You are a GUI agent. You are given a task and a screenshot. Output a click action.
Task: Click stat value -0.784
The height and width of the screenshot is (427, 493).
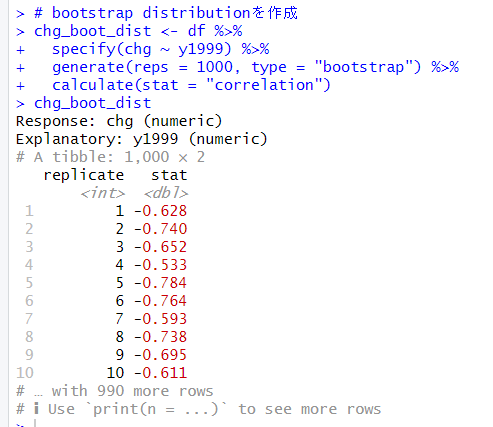point(161,283)
